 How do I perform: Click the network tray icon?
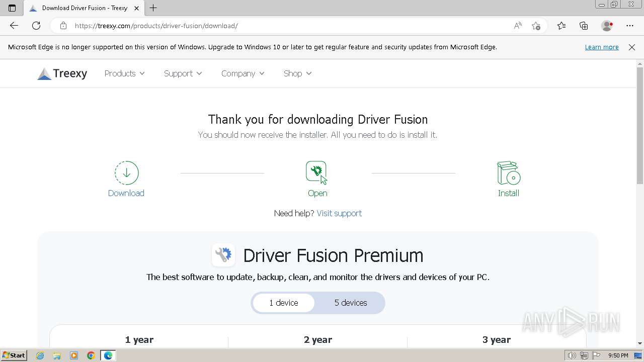click(x=584, y=355)
